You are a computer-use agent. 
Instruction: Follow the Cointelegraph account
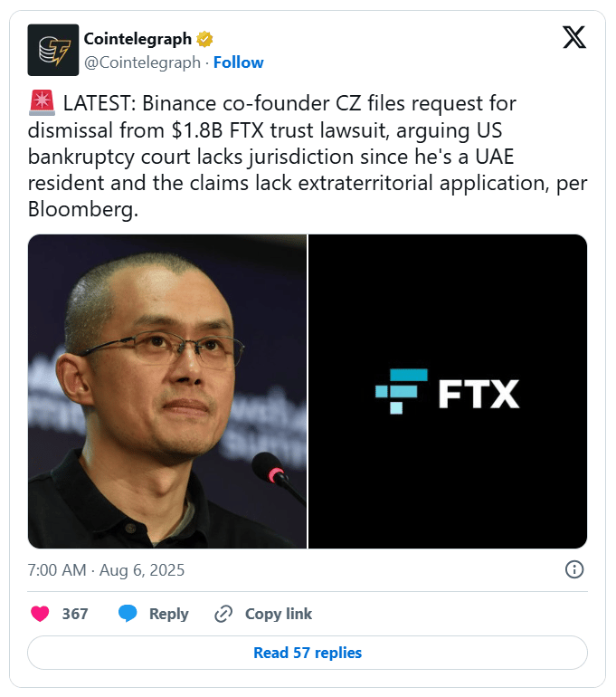(x=239, y=62)
